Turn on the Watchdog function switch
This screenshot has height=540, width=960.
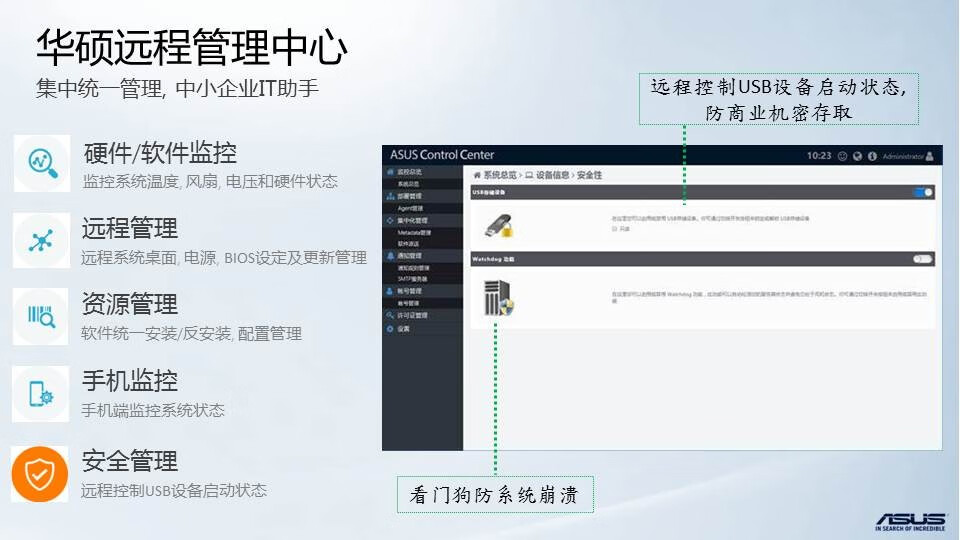[x=923, y=259]
